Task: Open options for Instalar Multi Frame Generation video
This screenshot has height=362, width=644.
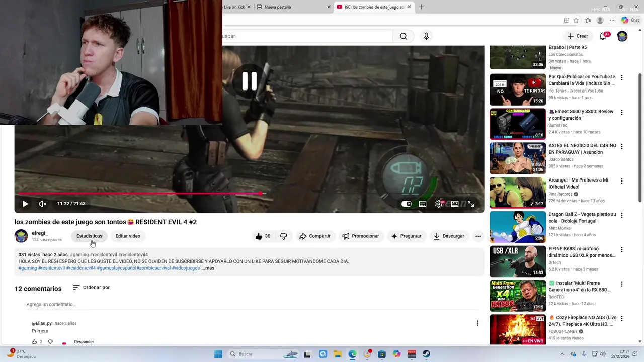Action: pyautogui.click(x=622, y=284)
